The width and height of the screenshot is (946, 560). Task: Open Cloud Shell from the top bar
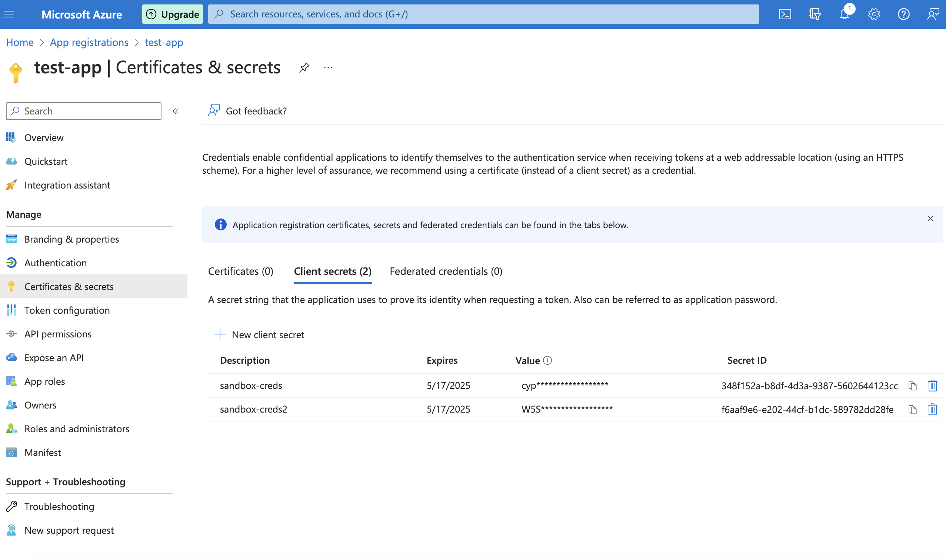point(785,14)
